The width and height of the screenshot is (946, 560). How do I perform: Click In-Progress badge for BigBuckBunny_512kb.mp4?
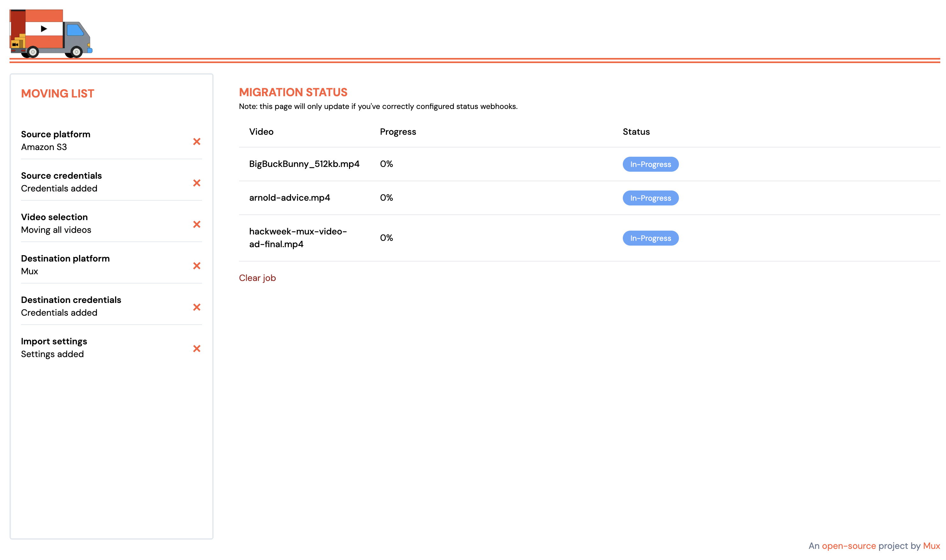click(651, 164)
